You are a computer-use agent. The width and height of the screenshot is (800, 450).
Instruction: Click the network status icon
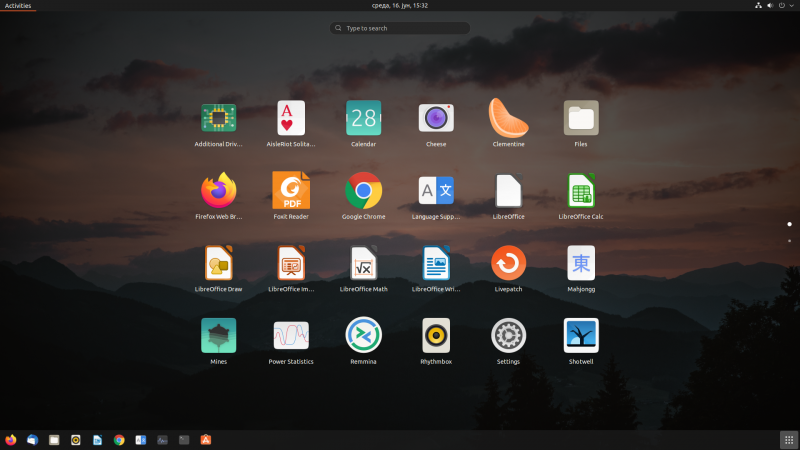point(758,6)
